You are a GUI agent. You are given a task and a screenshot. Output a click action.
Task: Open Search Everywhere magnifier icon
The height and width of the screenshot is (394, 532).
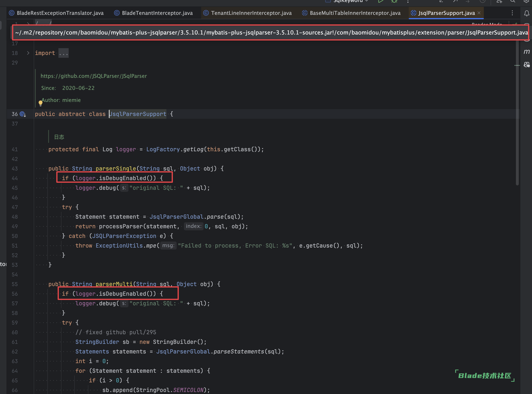point(513,1)
